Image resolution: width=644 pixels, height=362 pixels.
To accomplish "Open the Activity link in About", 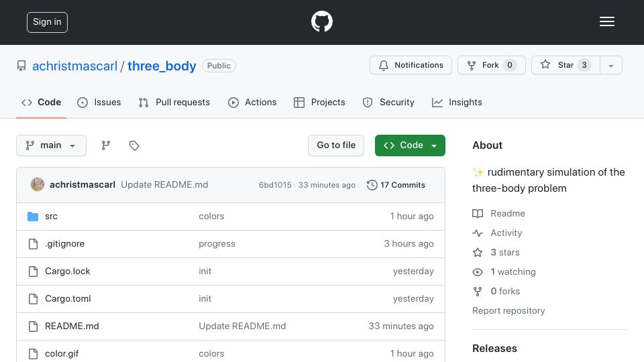I will pyautogui.click(x=497, y=233).
